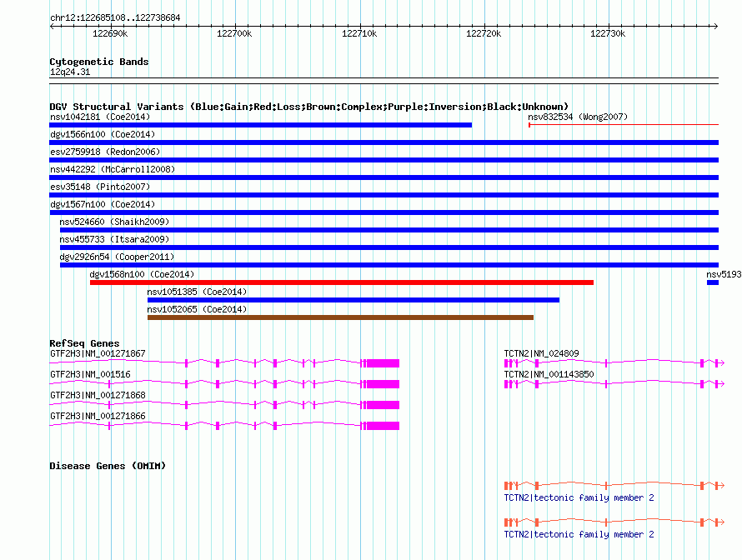
Task: Open variant label dgv2926n54 (Cooper2011)
Action: click(117, 257)
